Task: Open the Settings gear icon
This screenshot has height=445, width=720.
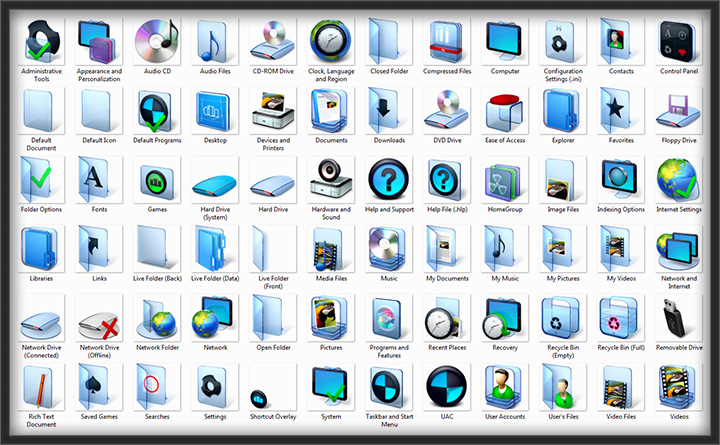Action: click(x=214, y=388)
